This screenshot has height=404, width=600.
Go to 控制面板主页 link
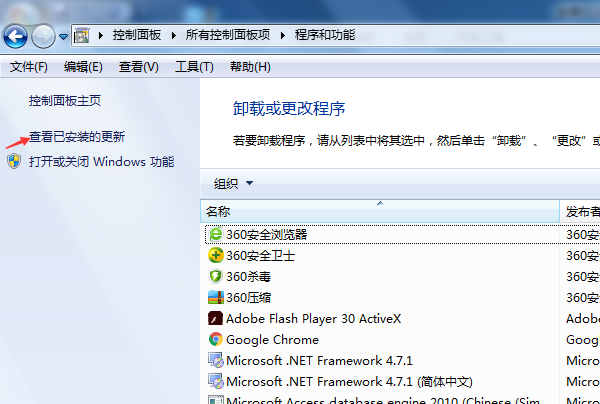65,101
